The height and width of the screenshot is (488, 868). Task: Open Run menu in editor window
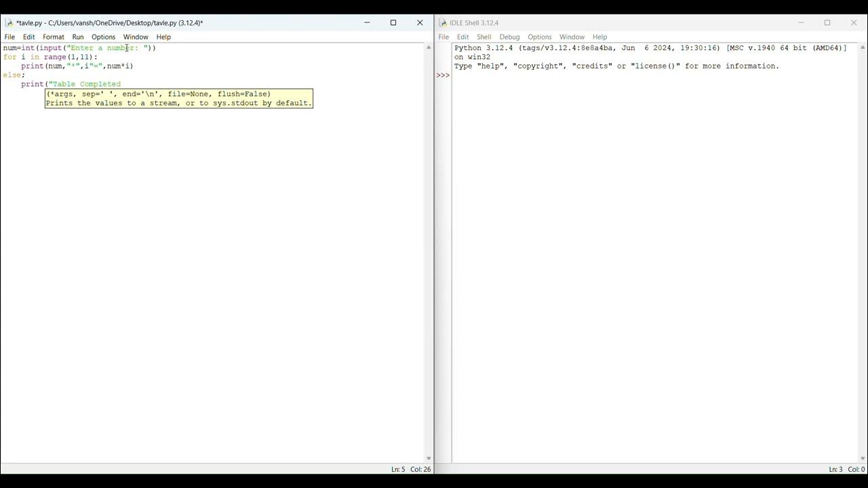(78, 37)
